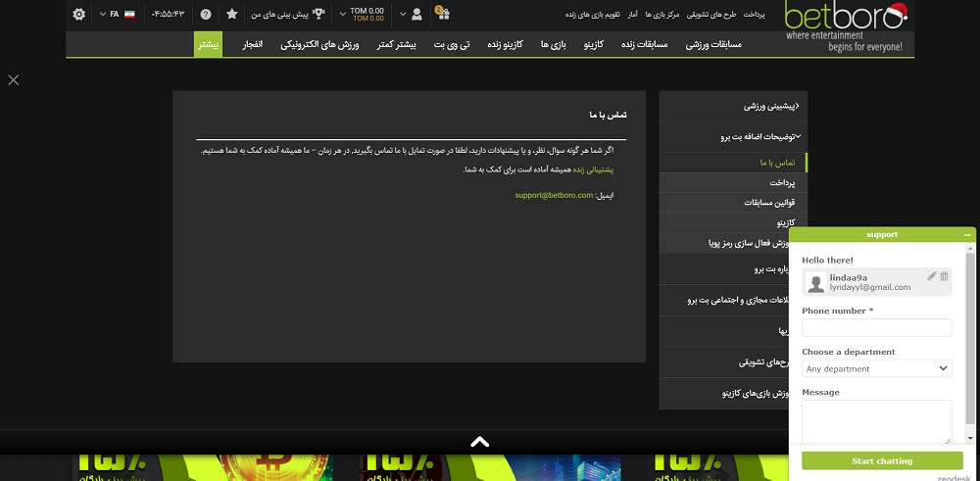Click the up chevron above the banners

point(479,442)
